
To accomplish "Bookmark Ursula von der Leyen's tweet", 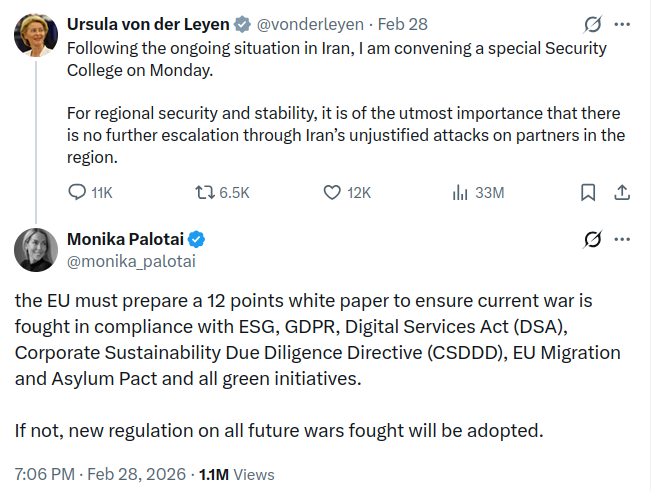I will click(589, 192).
